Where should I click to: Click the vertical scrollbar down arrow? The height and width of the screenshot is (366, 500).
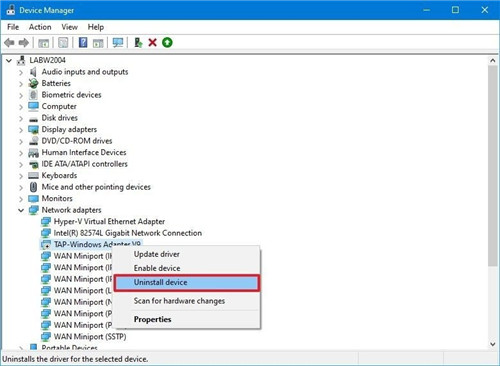493,344
